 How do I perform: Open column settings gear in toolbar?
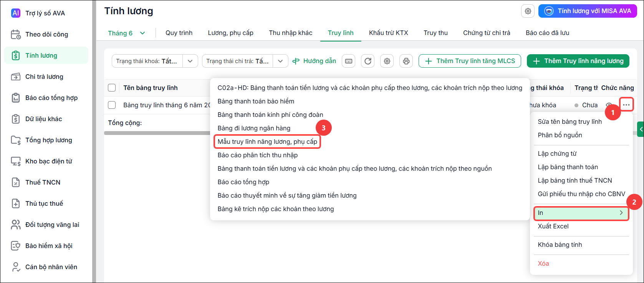[387, 61]
